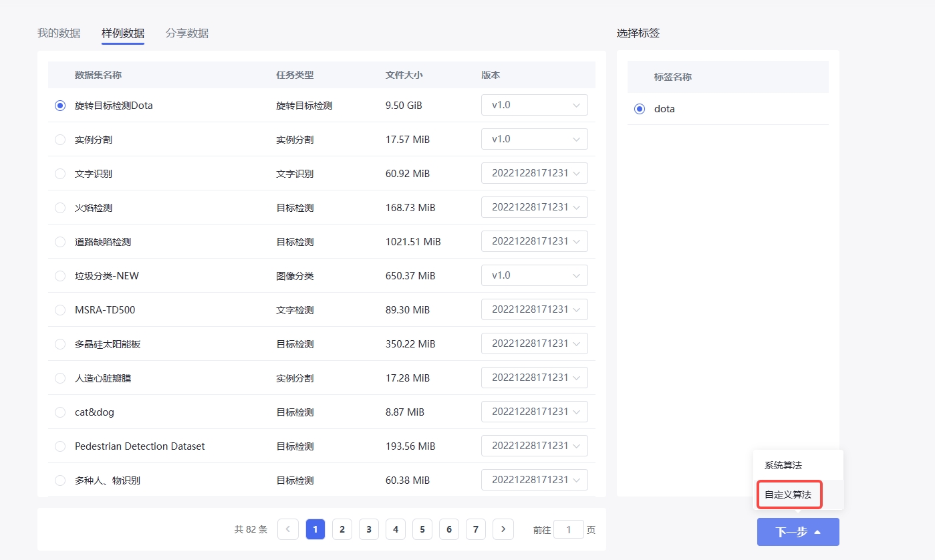Open version dropdown for Pedestrian Detection Dataset
935x560 pixels.
[x=535, y=446]
